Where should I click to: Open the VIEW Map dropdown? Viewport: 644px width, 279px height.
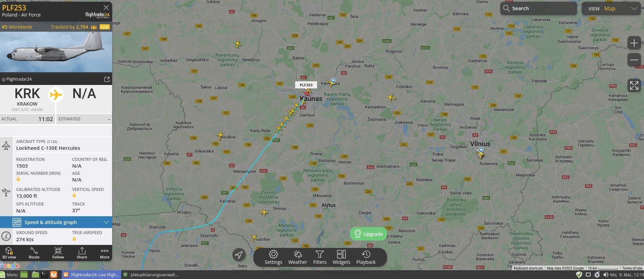611,8
